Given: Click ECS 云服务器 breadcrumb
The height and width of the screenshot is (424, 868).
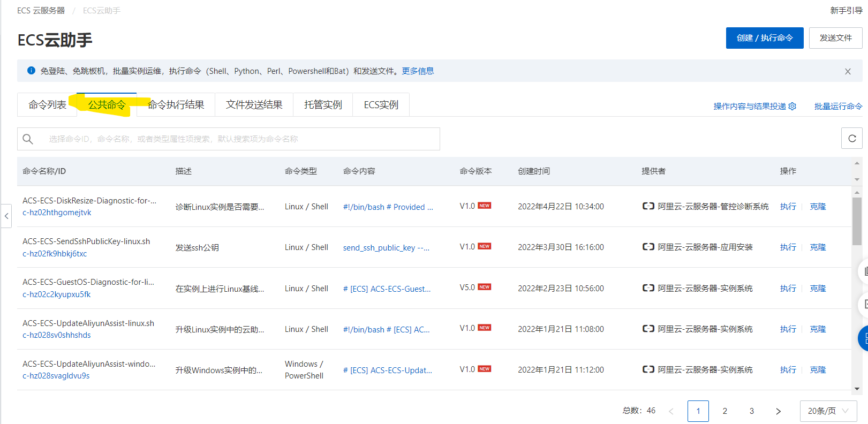Looking at the screenshot, I should coord(41,11).
